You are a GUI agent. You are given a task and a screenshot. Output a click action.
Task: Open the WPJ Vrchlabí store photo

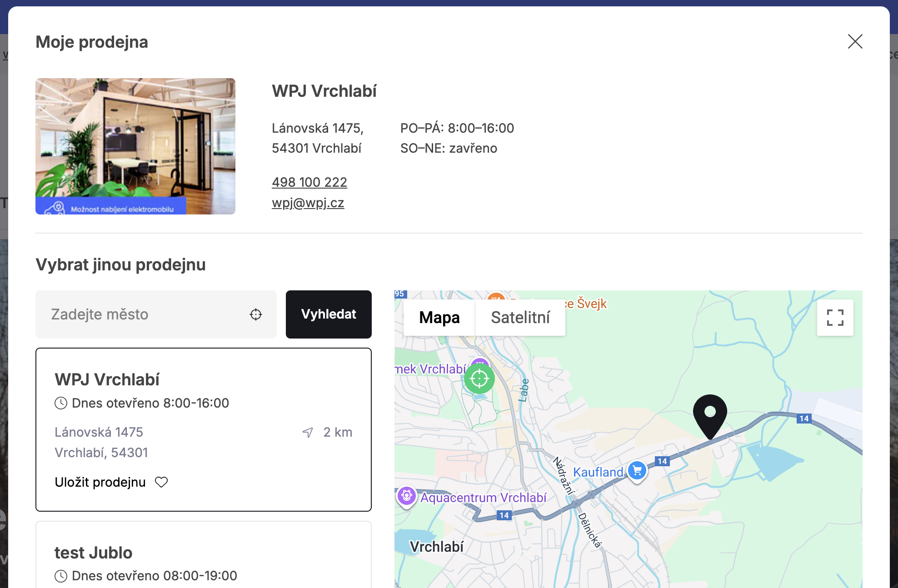click(135, 146)
